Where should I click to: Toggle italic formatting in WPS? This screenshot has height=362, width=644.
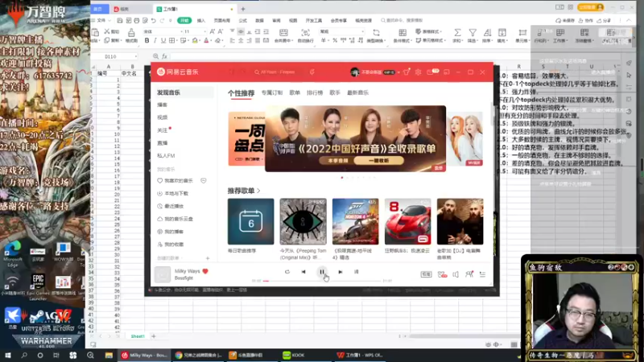155,41
